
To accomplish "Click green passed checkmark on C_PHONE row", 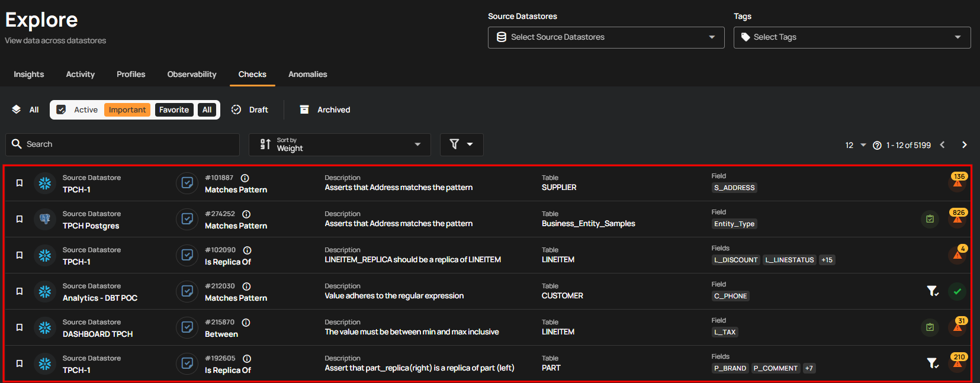I will 957,291.
